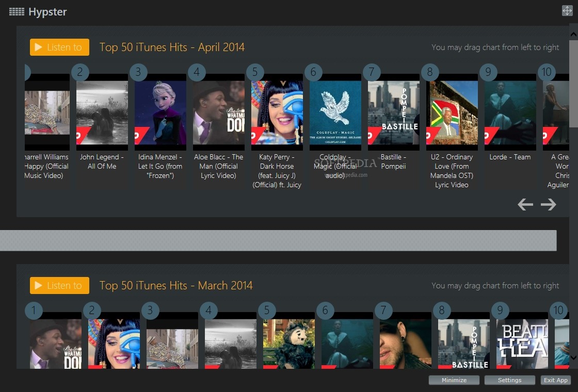Image resolution: width=578 pixels, height=392 pixels.
Task: Open the Settings button
Action: [510, 380]
